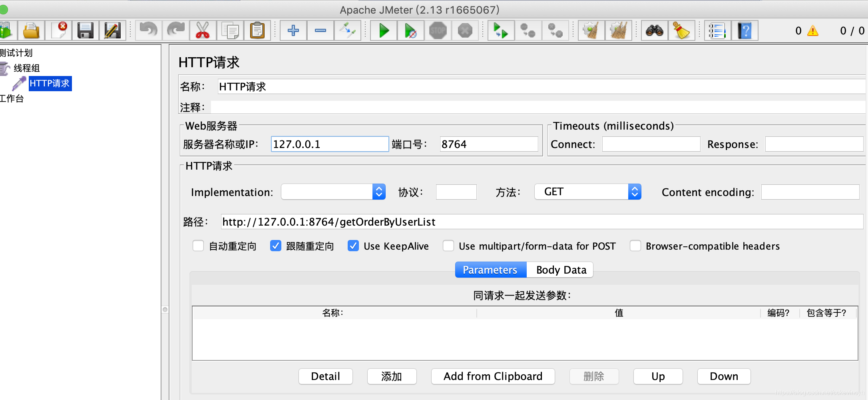Check Browser-compatible headers option

click(635, 246)
